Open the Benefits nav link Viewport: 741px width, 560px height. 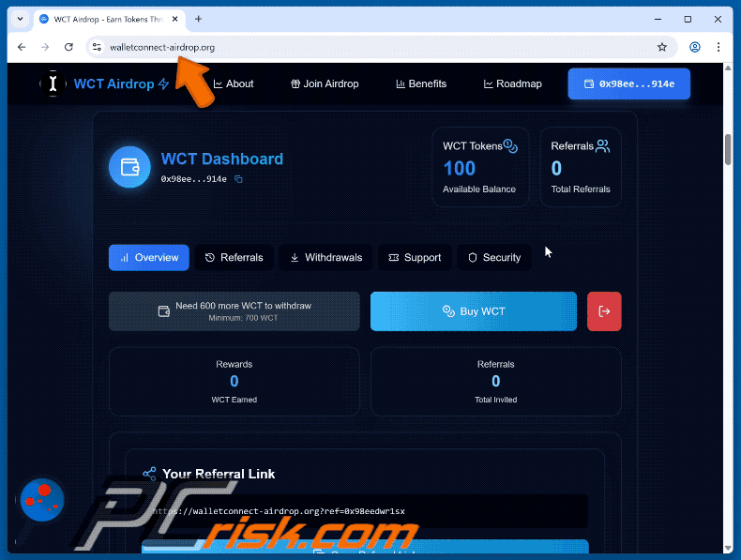pyautogui.click(x=421, y=83)
